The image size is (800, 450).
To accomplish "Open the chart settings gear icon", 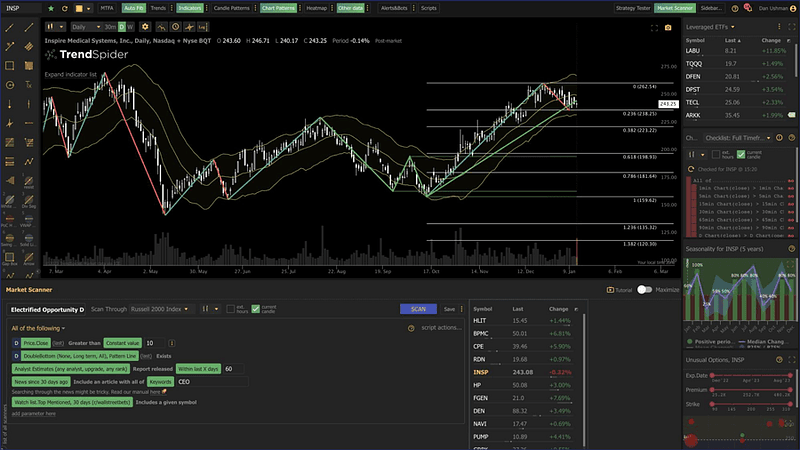I will [145, 27].
